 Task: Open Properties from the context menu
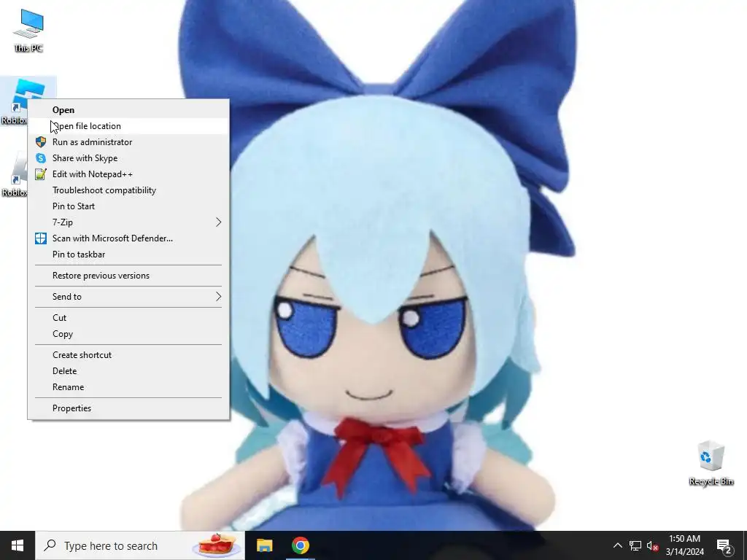click(128, 408)
